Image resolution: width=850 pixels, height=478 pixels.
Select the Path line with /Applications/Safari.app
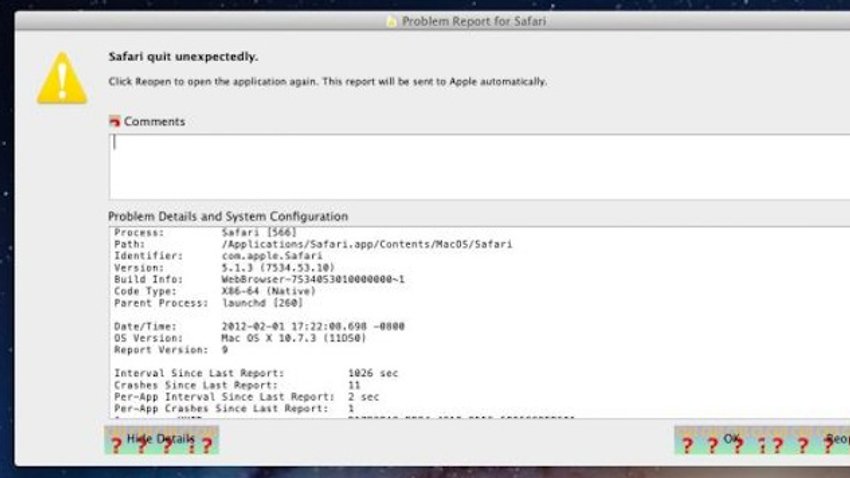[313, 244]
